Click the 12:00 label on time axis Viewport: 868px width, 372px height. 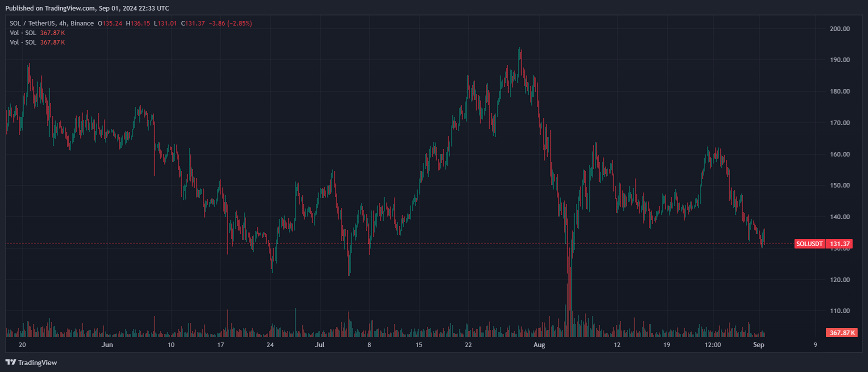pos(713,345)
